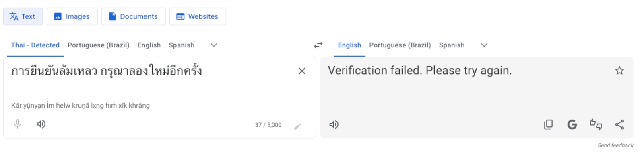The image size is (644, 153).
Task: Choose Spanish as target language
Action: click(x=452, y=45)
